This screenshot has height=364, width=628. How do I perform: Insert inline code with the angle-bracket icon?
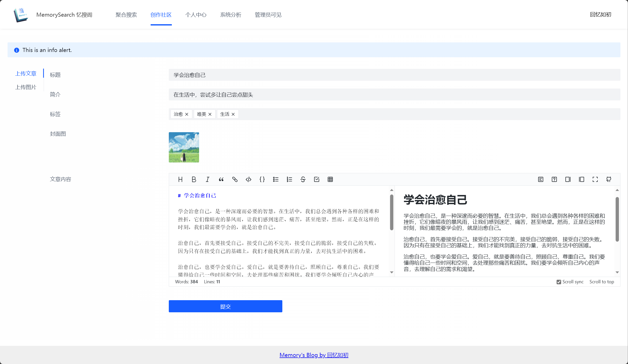(248, 179)
